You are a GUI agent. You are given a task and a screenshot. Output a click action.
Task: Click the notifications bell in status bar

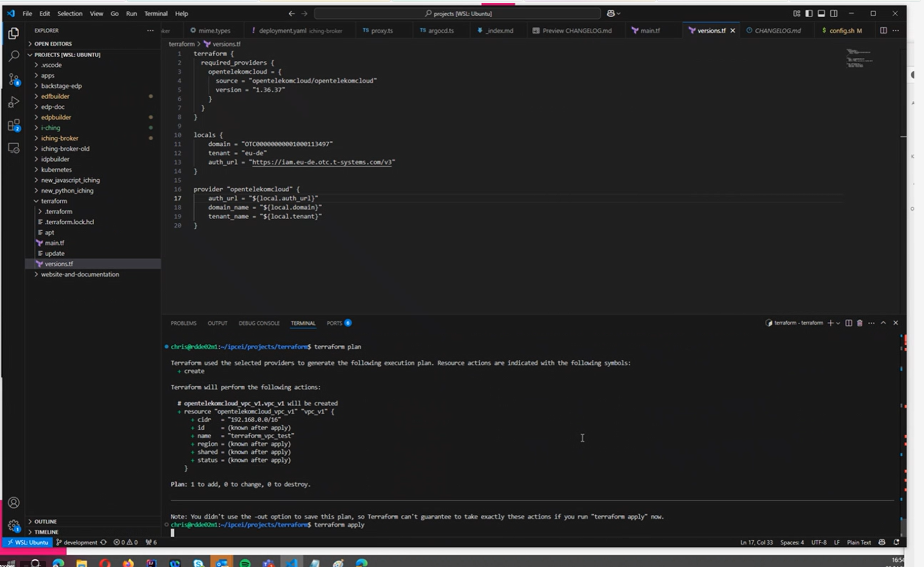(896, 542)
